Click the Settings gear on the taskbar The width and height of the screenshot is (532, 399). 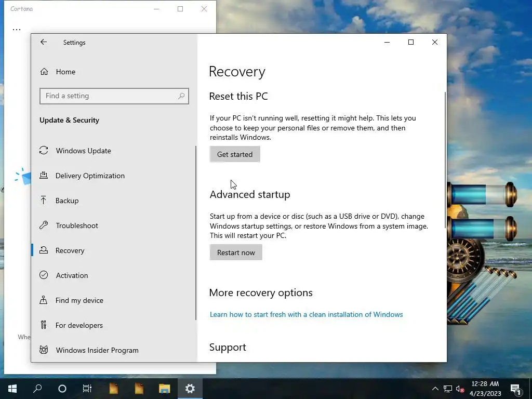point(190,389)
